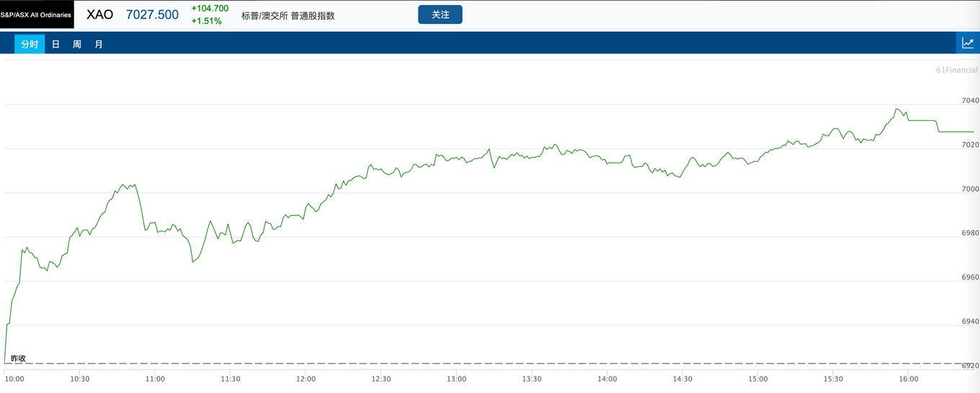
Task: Click the 12:00 time axis label
Action: (306, 379)
